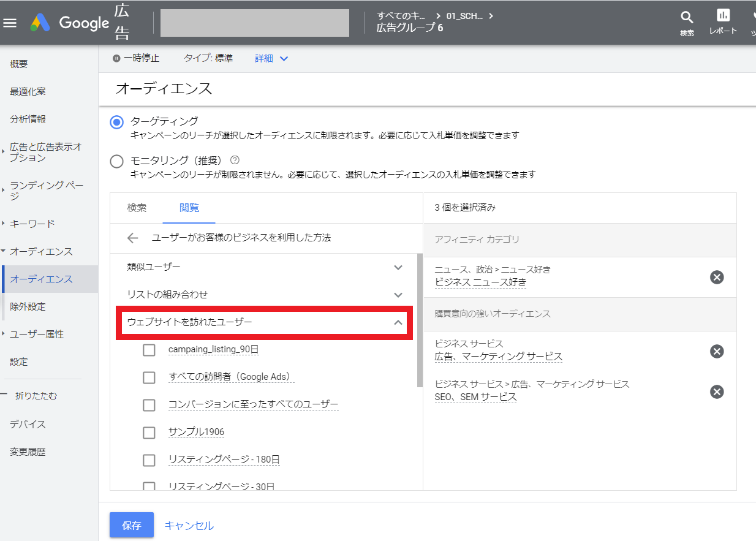
Task: Click the キャンセル link
Action: 189,525
